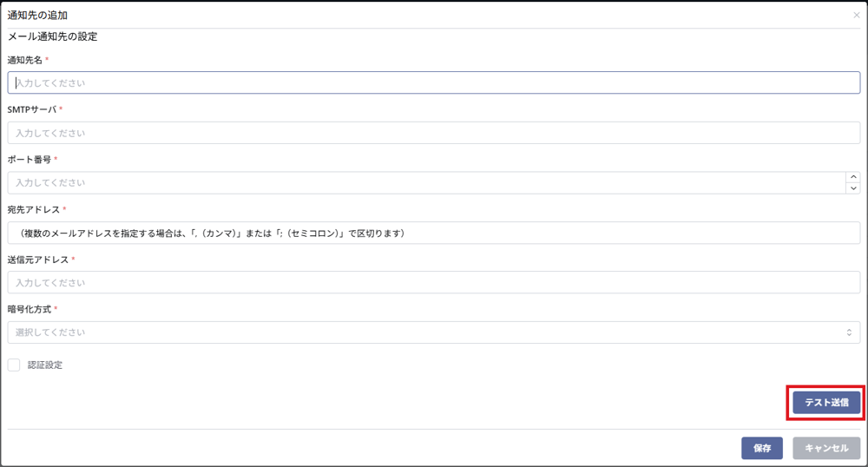Click the 宛先アドレス field label

(x=34, y=209)
